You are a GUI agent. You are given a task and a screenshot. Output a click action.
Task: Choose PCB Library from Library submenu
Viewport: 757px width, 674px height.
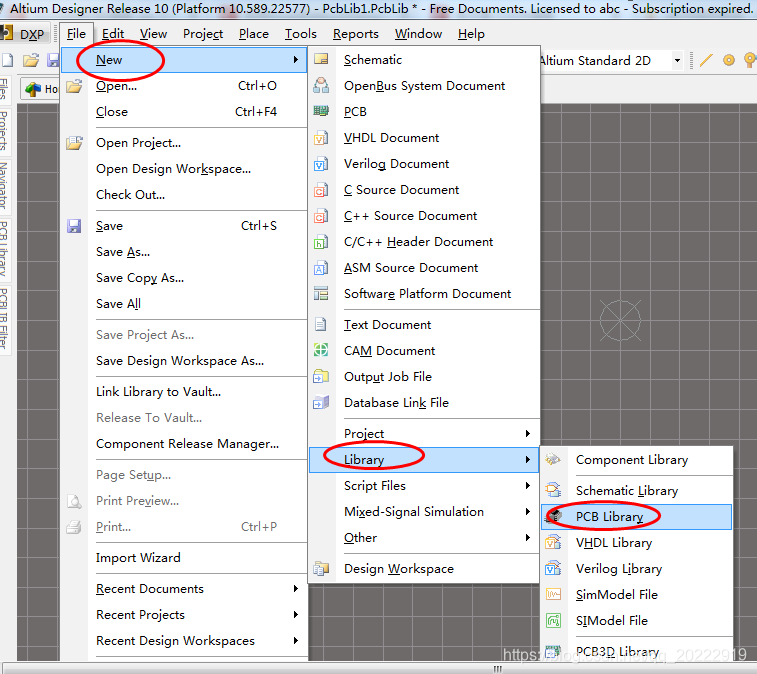pos(636,517)
